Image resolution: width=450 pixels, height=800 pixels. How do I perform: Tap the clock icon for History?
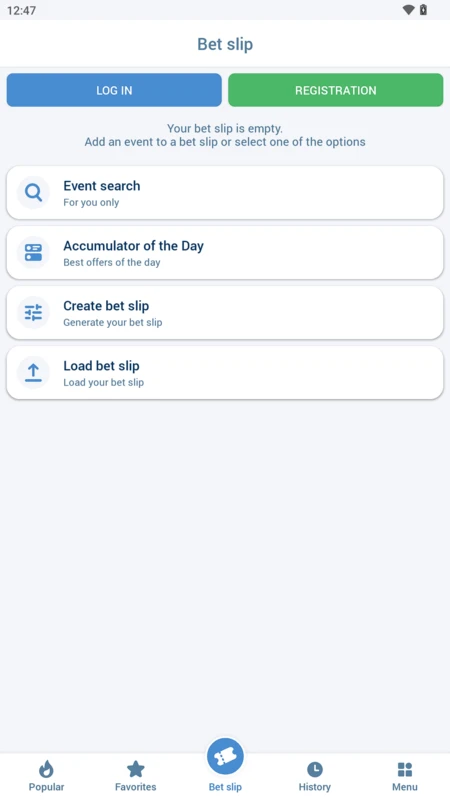click(315, 769)
